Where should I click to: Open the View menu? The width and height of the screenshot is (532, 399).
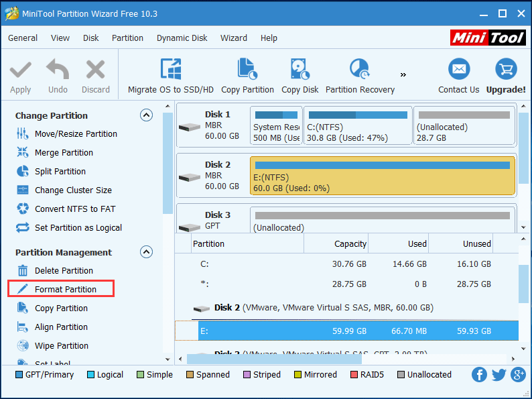60,38
